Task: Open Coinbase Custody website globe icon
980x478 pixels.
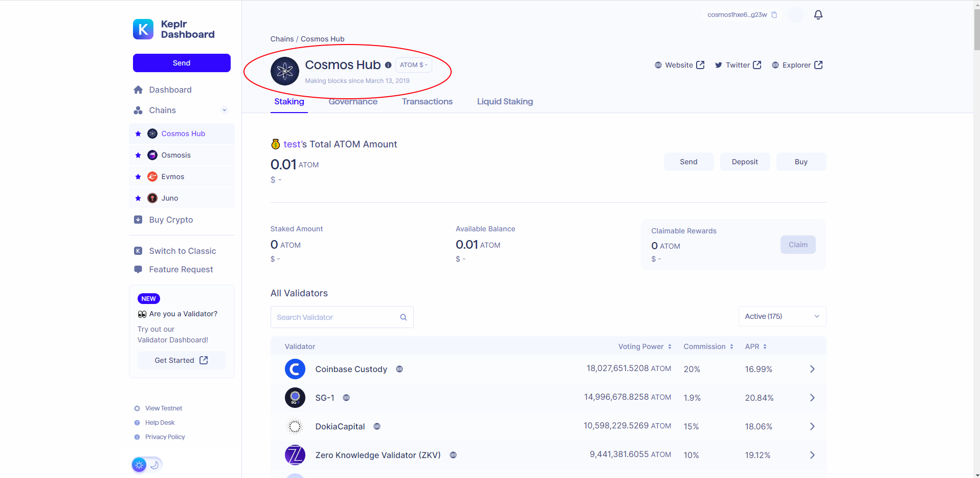Action: [x=399, y=369]
